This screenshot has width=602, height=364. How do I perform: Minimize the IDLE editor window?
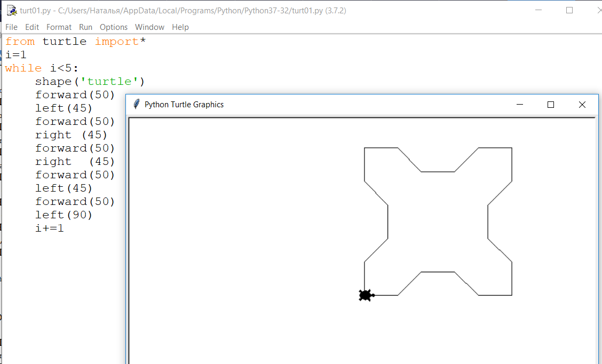538,10
